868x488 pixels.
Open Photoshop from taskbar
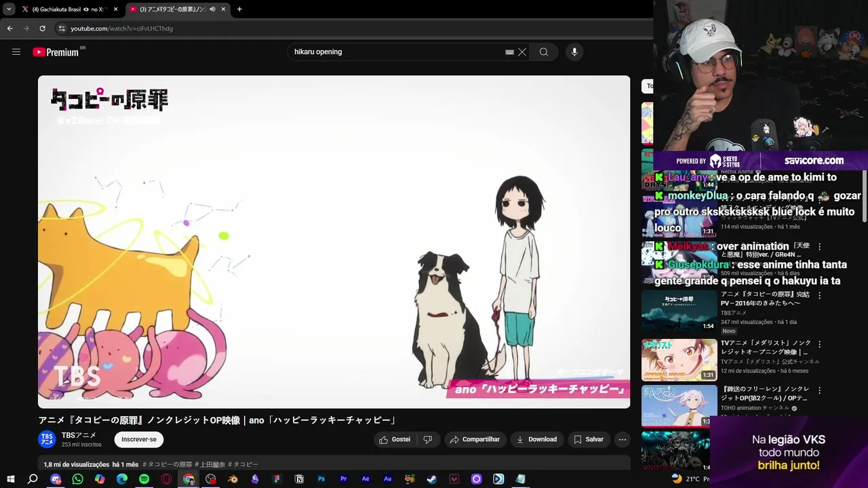[x=321, y=479]
